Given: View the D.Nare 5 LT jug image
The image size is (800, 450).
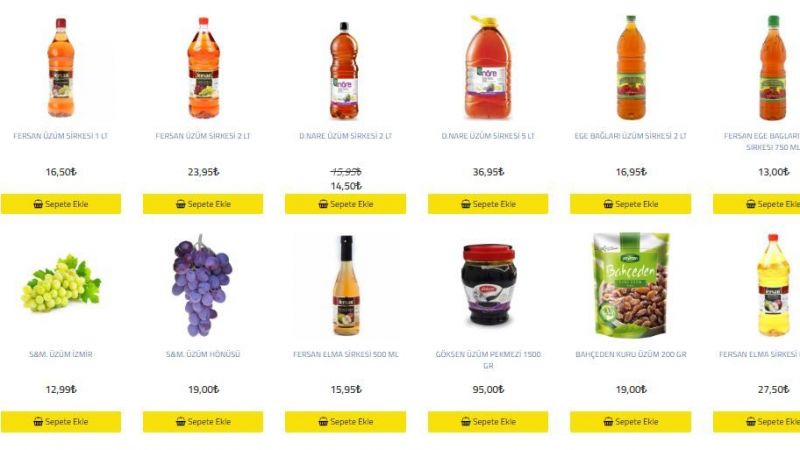Looking at the screenshot, I should point(488,67).
